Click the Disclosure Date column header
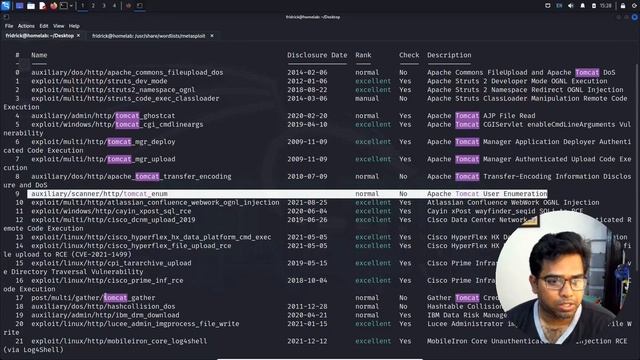Image resolution: width=640 pixels, height=360 pixels. coord(317,55)
